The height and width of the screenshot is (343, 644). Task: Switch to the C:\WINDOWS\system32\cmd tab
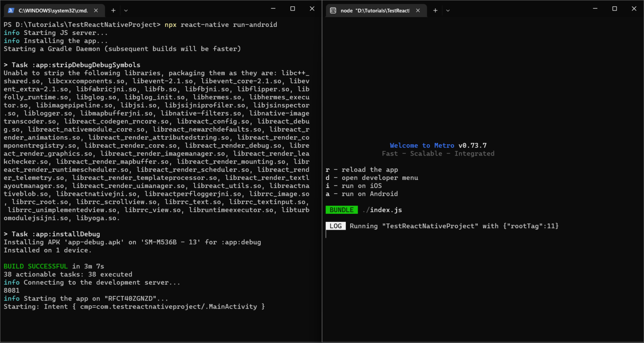click(x=53, y=10)
